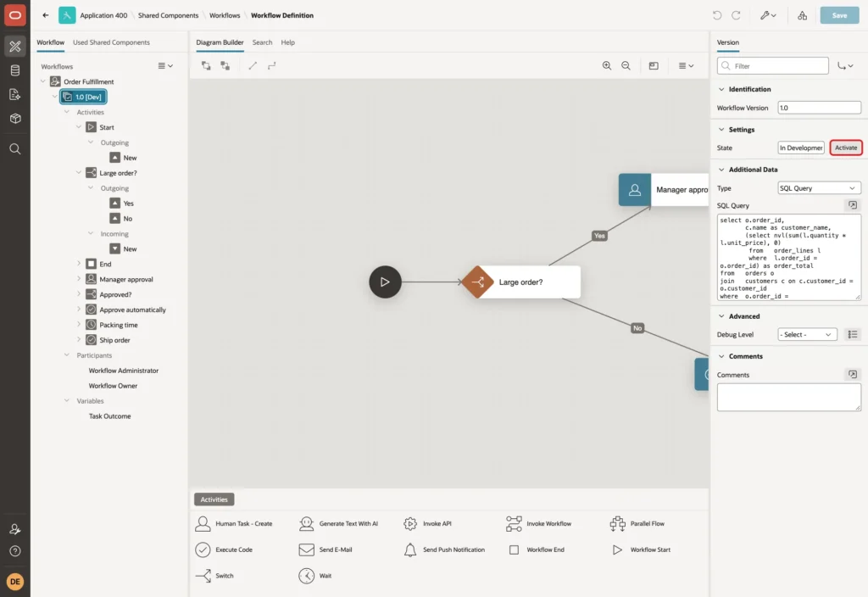Screen dimensions: 868x597
Task: Click the Application 400 app icon
Action: click(67, 15)
